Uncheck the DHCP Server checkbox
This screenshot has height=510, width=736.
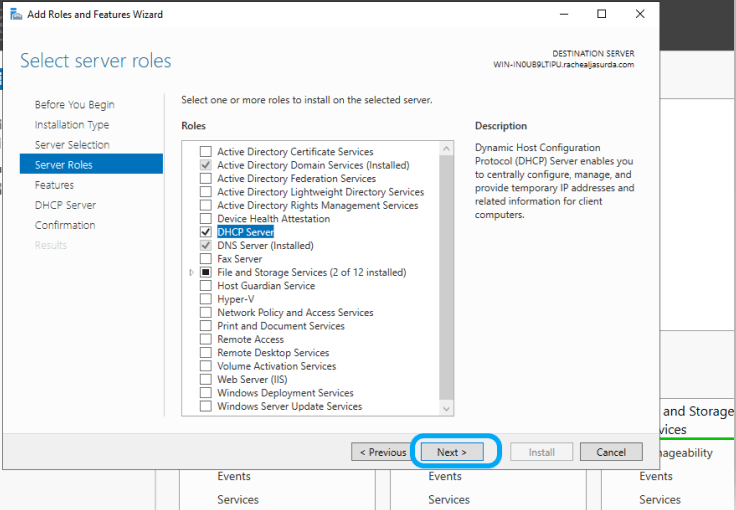206,232
